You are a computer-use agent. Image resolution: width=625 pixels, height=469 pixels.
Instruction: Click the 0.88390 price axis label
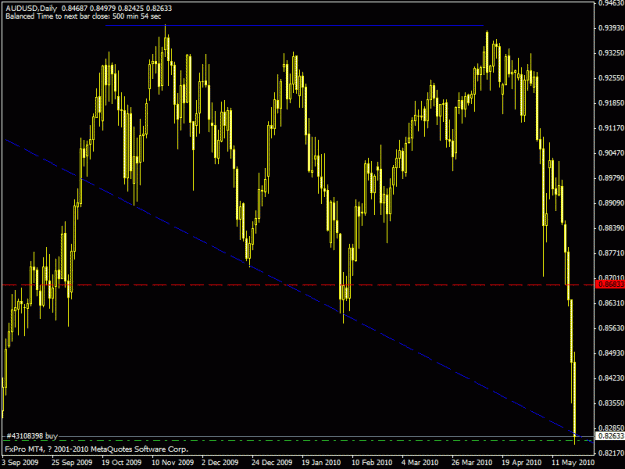tap(611, 228)
